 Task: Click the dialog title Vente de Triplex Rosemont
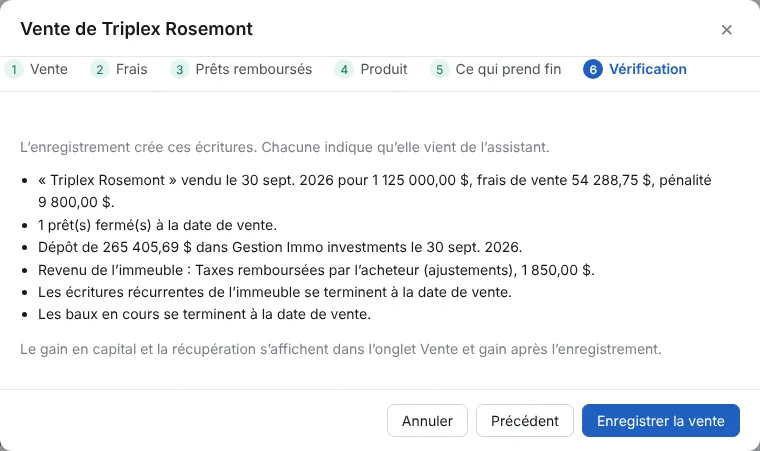[x=137, y=29]
